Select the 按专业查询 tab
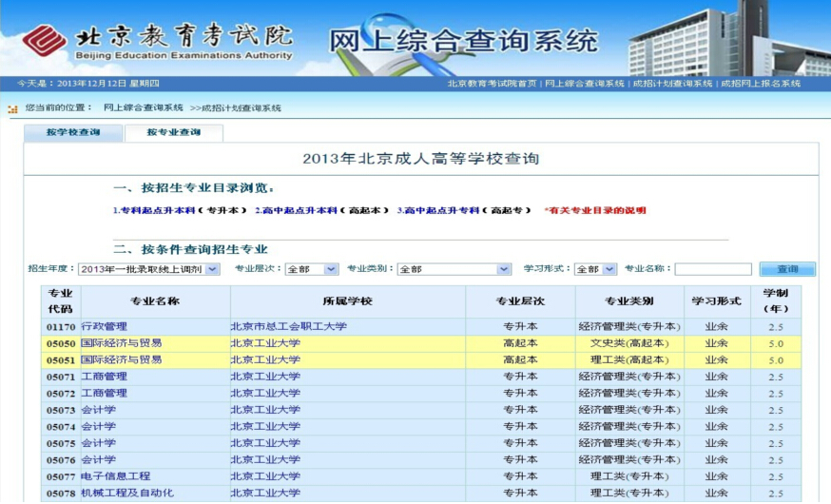This screenshot has height=504, width=831. pyautogui.click(x=173, y=133)
